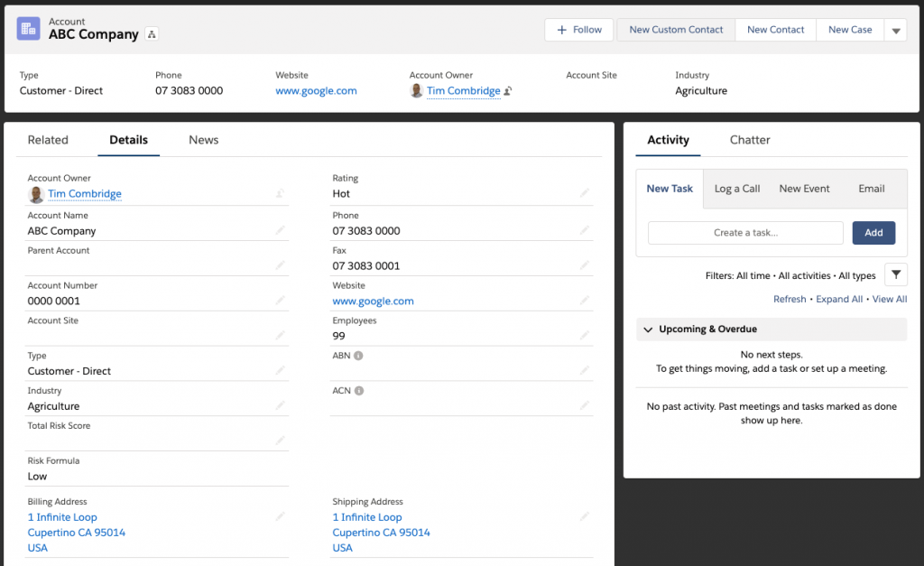Image resolution: width=924 pixels, height=566 pixels.
Task: Open the account hierarchy icon beside ABC Company
Action: (x=152, y=33)
